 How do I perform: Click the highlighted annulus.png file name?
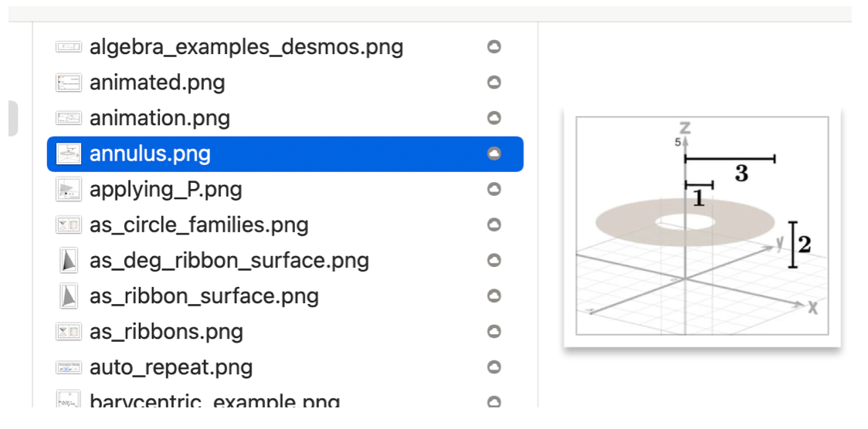[x=150, y=154]
